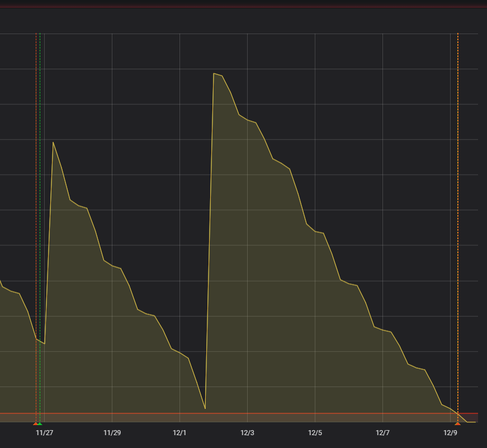
Task: Click the shaded threshold band below the red line
Action: [x=240, y=418]
